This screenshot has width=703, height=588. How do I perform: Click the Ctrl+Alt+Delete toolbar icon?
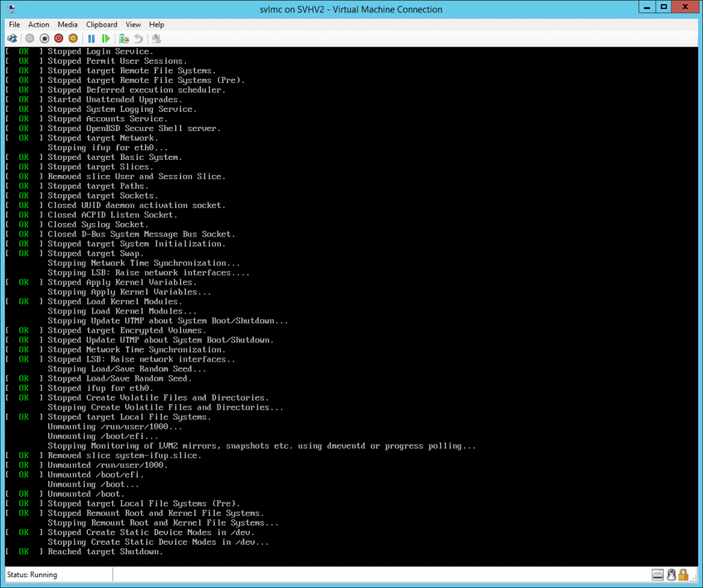[x=12, y=38]
